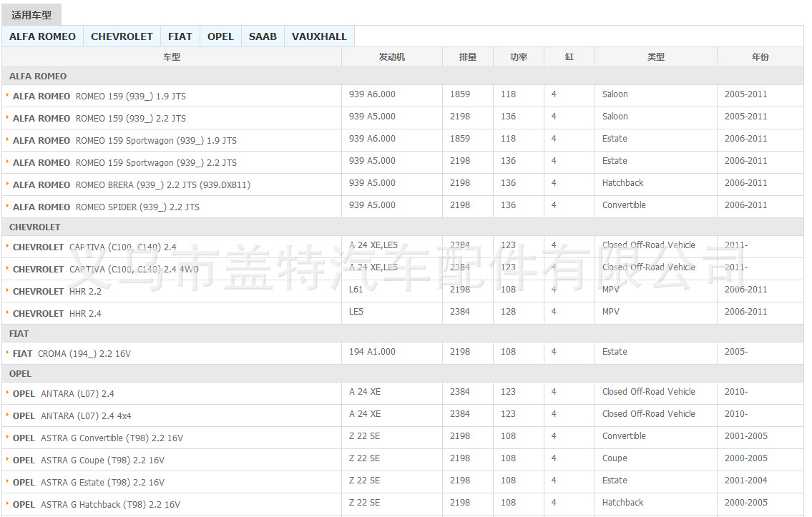Open CHEVROLET CAPTIVA (C100, C140) 2.4 4WD link
This screenshot has width=812, height=517.
[x=106, y=270]
